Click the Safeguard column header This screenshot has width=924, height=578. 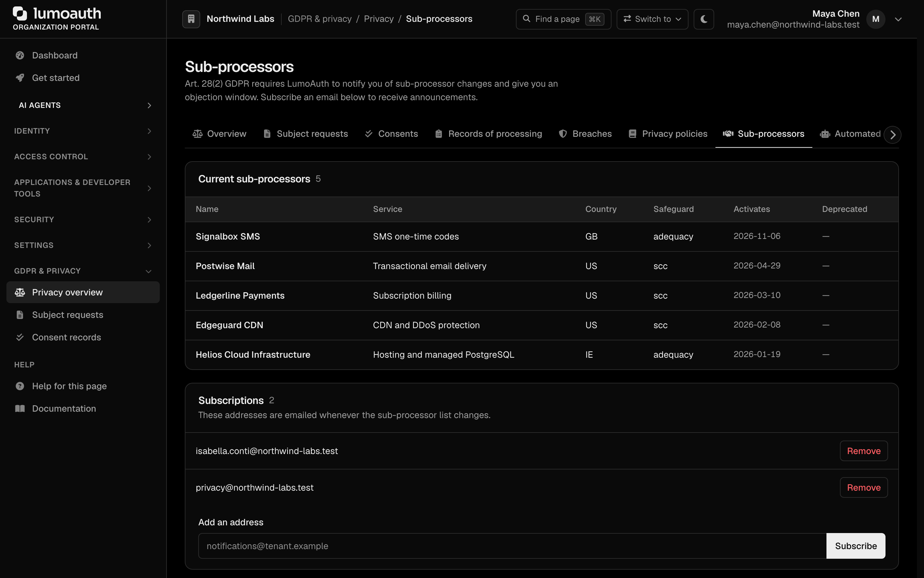tap(673, 209)
